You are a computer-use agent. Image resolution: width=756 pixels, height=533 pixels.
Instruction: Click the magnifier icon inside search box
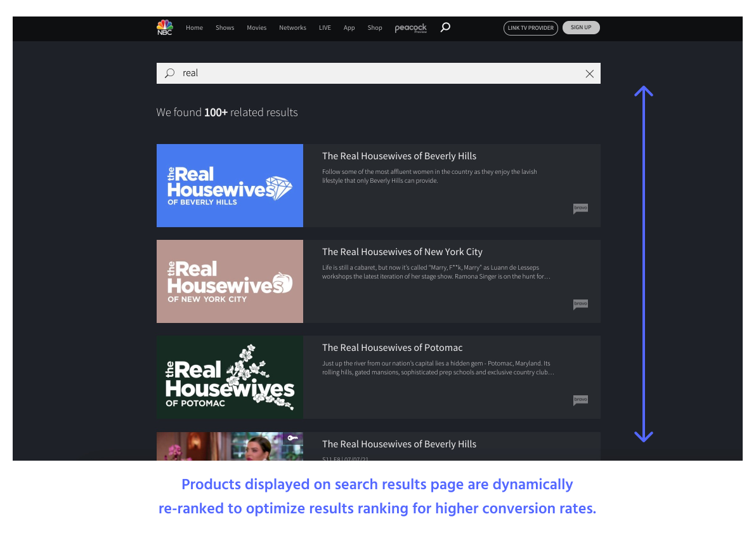(x=169, y=74)
